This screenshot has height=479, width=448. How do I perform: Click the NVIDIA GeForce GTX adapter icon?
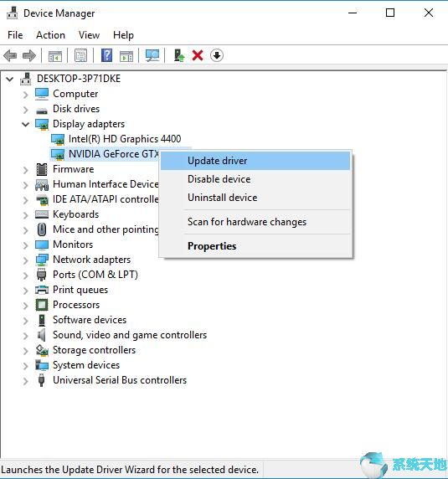(x=58, y=154)
